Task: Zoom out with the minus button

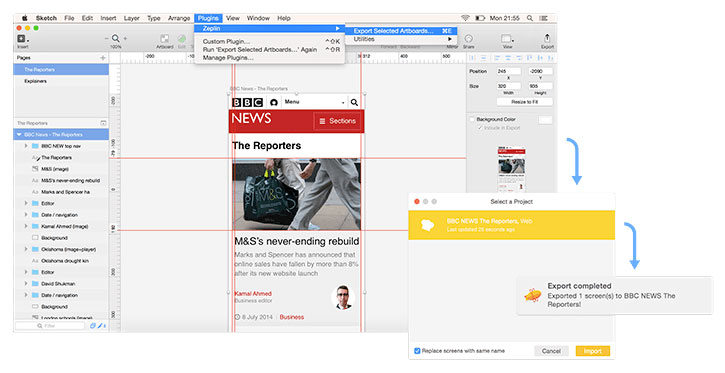Action: coord(107,38)
